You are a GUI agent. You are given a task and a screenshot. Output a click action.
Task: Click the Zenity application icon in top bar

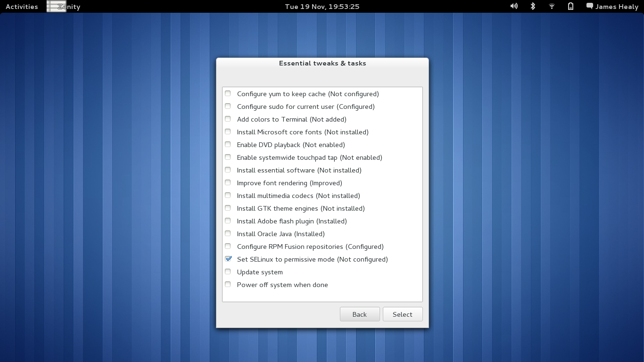click(56, 7)
